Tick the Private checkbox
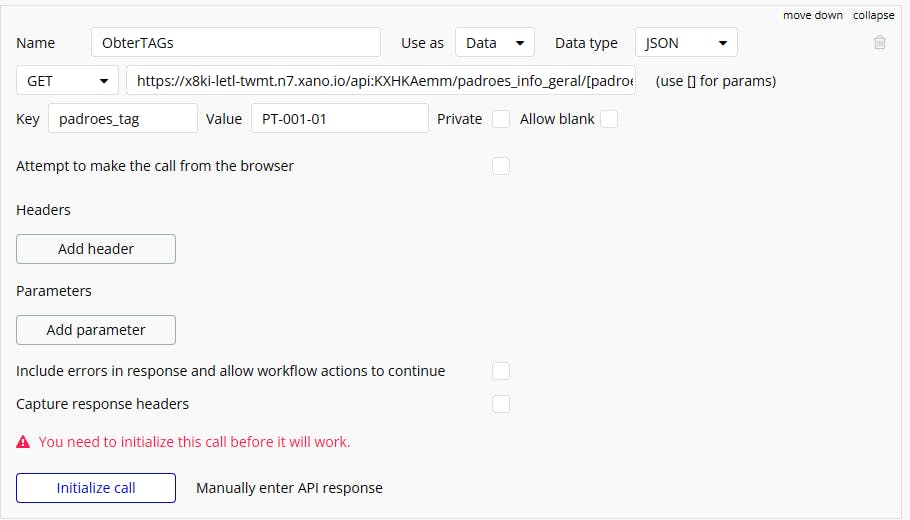Viewport: 910px width, 520px height. click(x=501, y=119)
